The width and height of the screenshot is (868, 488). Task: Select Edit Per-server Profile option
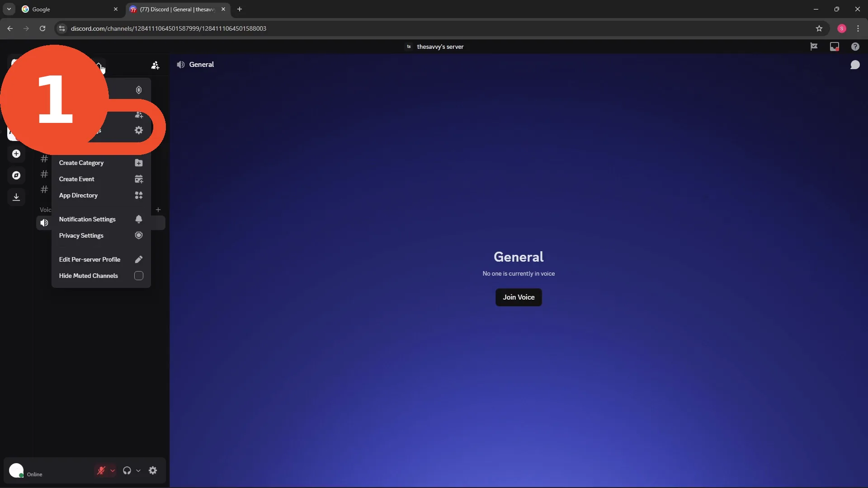pos(101,259)
